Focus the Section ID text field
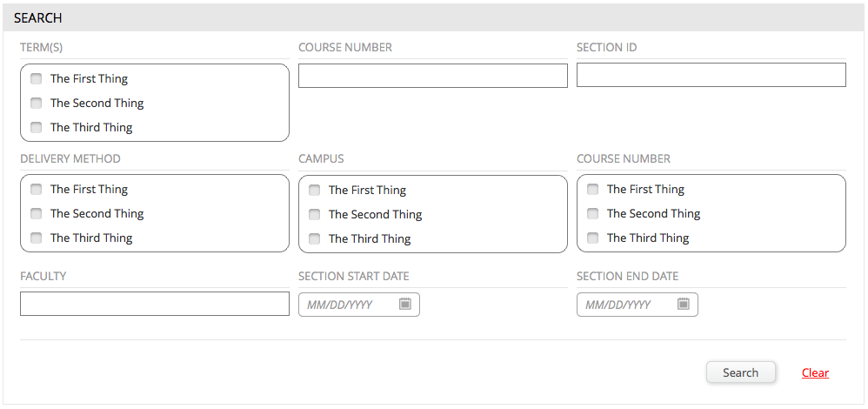The height and width of the screenshot is (409, 868). click(x=711, y=75)
